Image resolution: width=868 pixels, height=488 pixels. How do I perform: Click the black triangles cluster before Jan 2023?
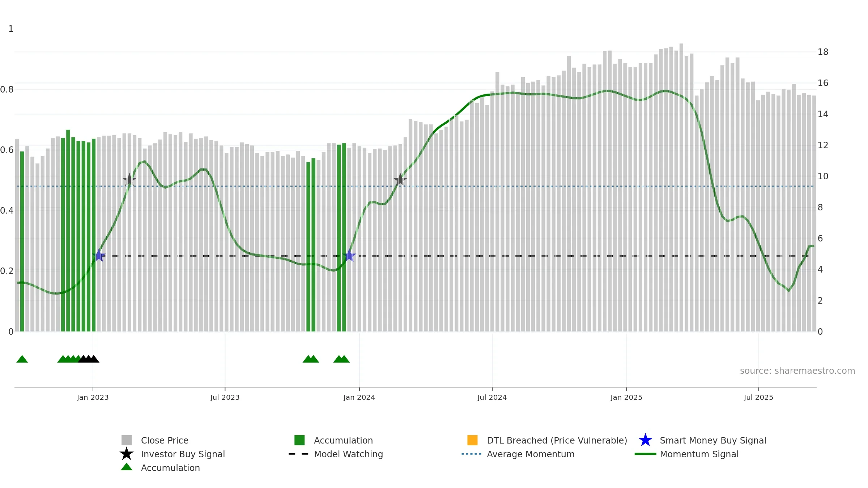(x=89, y=359)
